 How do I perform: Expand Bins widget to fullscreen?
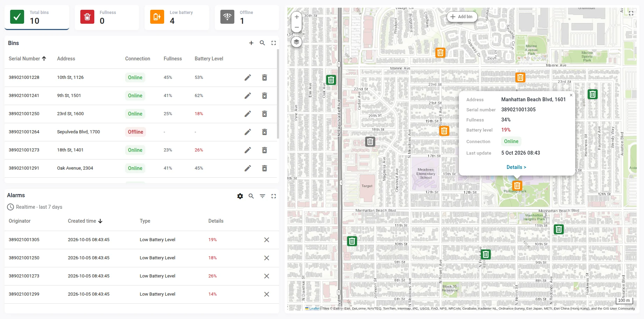click(x=273, y=43)
